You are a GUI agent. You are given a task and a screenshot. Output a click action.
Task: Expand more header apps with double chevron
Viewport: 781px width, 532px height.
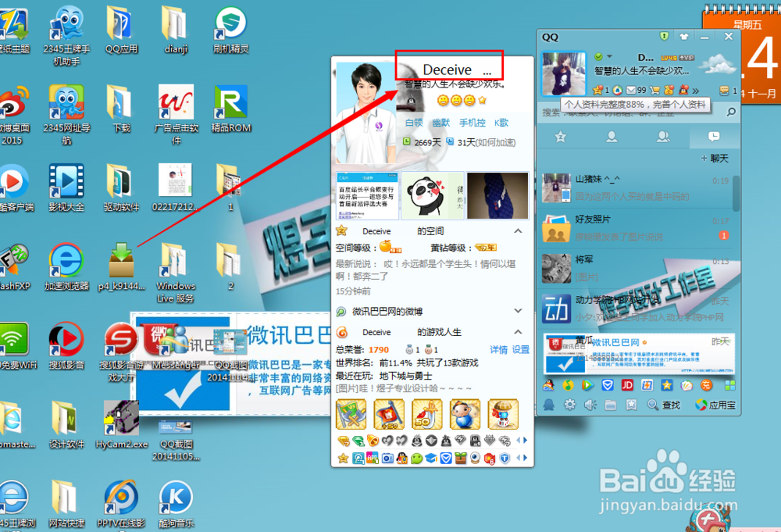point(695,90)
